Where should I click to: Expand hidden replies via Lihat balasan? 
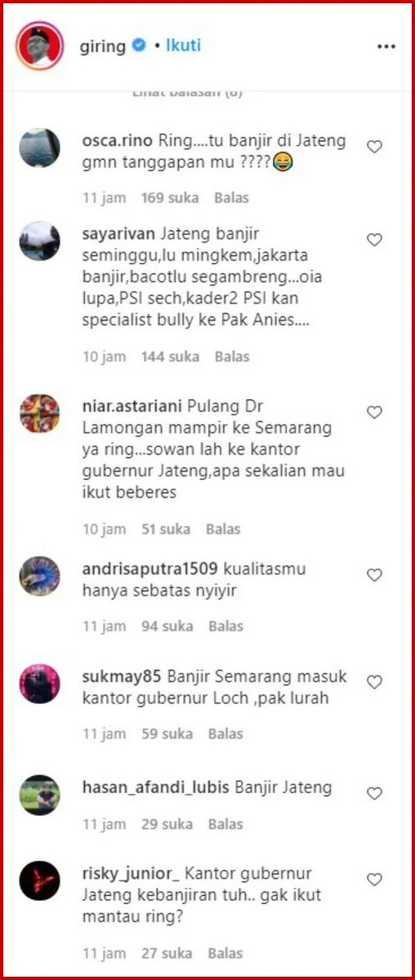[187, 93]
